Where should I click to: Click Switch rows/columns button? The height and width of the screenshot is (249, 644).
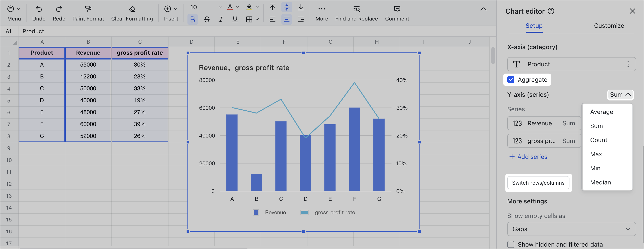tap(538, 183)
